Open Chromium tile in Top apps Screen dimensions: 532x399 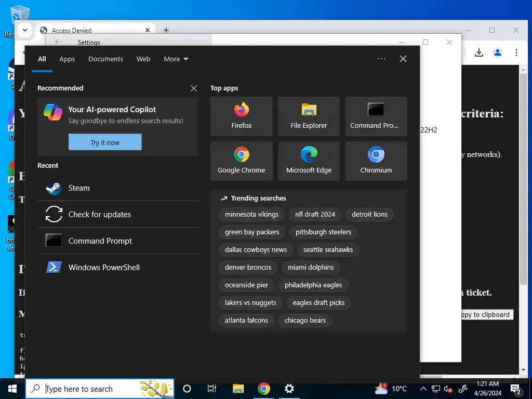376,161
